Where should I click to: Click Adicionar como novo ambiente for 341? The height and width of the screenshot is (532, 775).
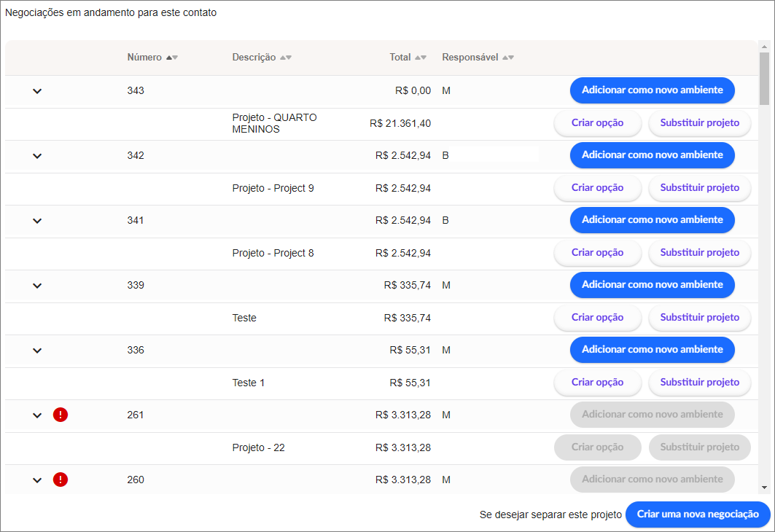pyautogui.click(x=652, y=220)
